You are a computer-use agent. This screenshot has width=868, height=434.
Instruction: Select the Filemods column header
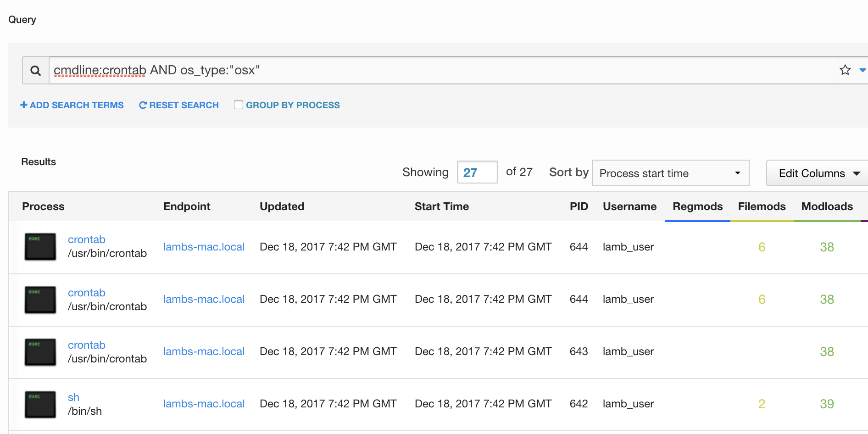[x=762, y=206]
